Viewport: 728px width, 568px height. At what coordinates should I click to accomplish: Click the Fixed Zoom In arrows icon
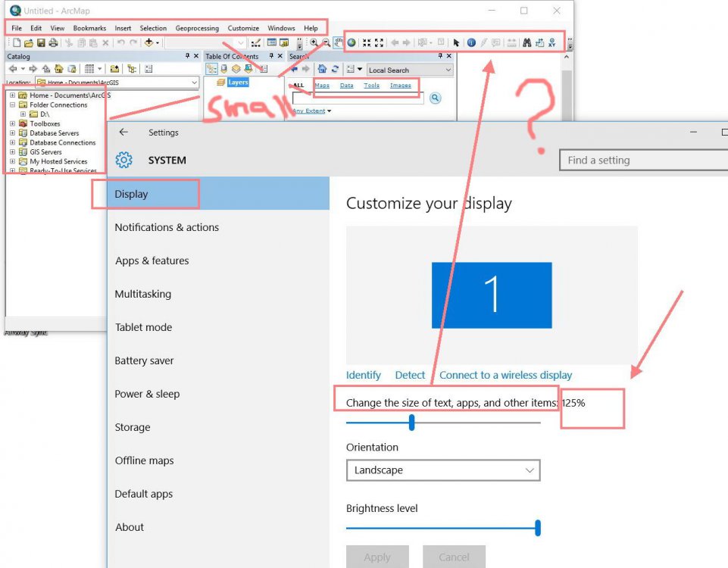click(367, 42)
